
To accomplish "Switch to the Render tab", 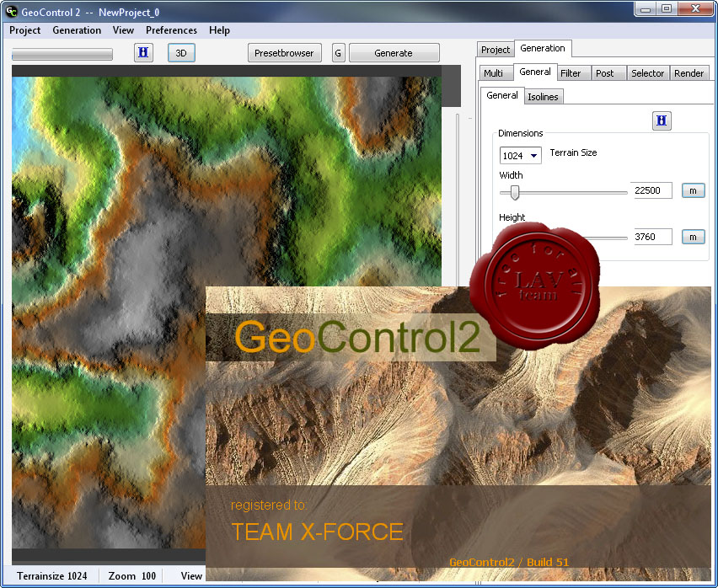I will (x=689, y=73).
